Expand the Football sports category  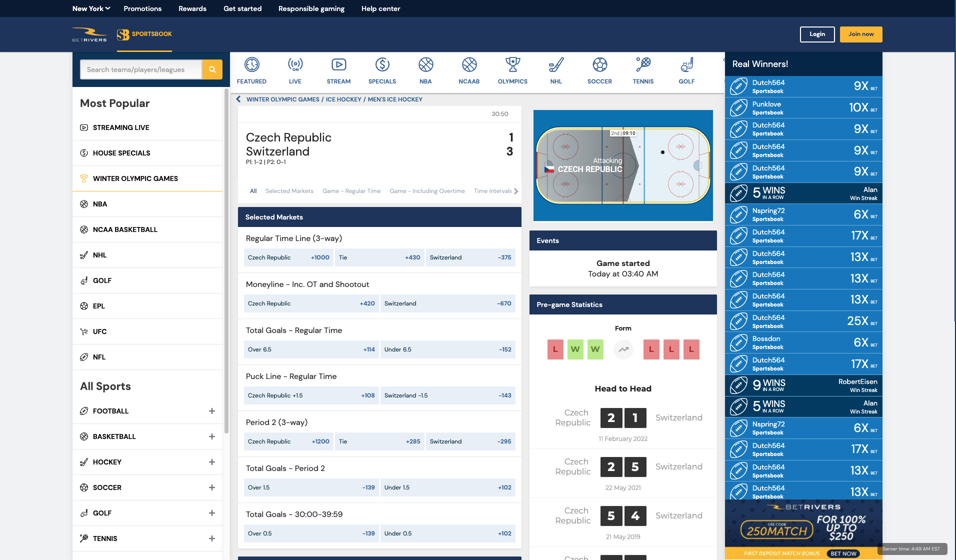click(212, 411)
